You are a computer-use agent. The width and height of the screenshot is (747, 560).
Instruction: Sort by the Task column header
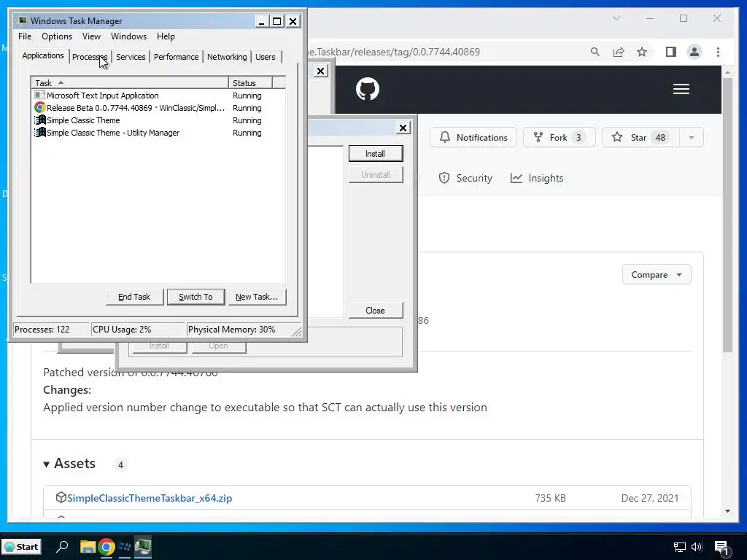(x=130, y=83)
